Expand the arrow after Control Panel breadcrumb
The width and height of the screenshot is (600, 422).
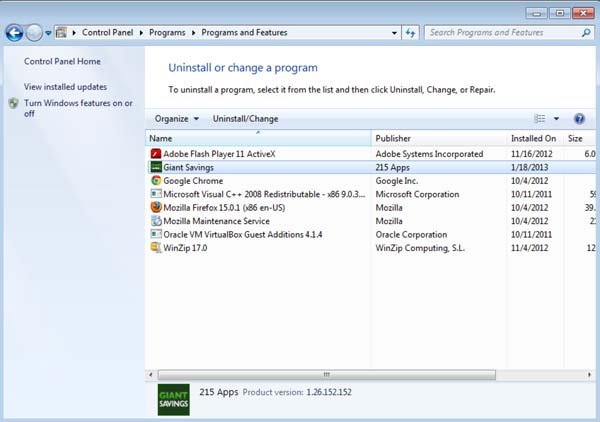[141, 33]
